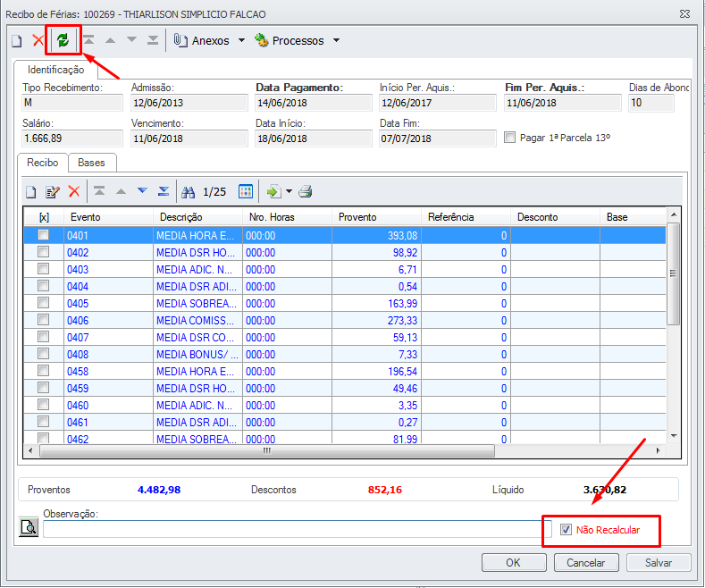Select description cell of event 0459
Image resolution: width=705 pixels, height=588 pixels.
(197, 389)
